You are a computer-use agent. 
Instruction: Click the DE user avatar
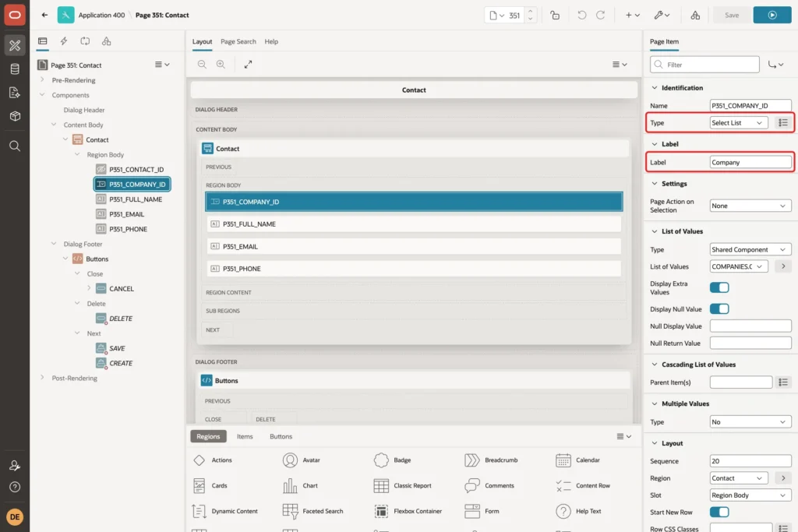(x=15, y=516)
